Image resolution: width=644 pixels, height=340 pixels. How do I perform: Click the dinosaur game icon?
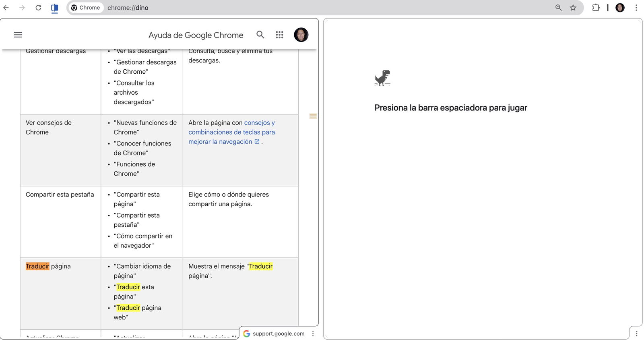tap(382, 78)
